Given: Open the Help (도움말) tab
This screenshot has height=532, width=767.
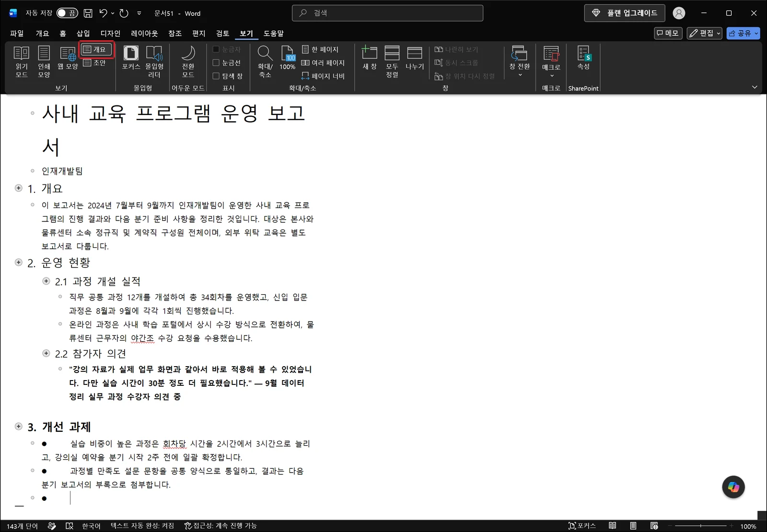Looking at the screenshot, I should (x=274, y=33).
